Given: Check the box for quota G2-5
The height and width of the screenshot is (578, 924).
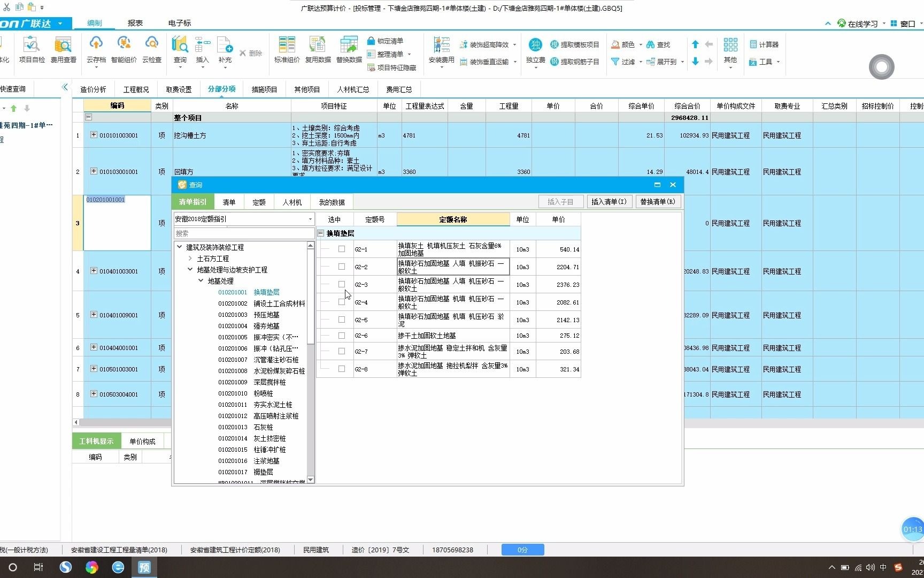Looking at the screenshot, I should click(342, 320).
